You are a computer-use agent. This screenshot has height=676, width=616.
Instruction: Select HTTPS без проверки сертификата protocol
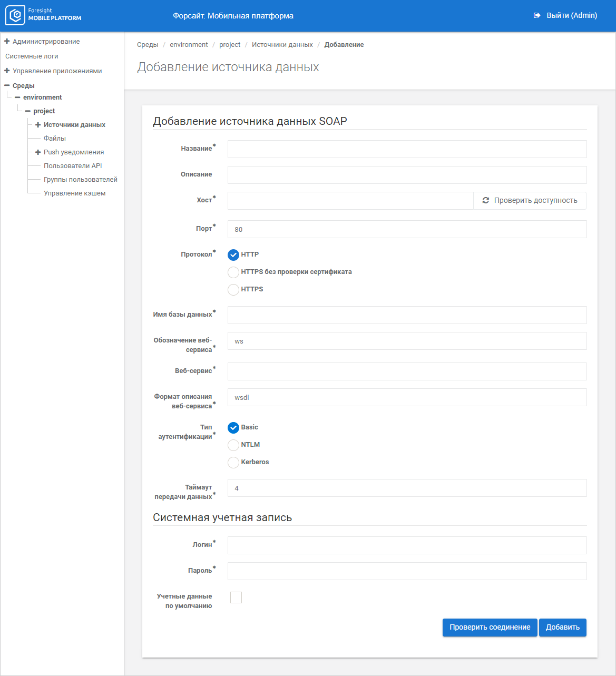point(233,272)
